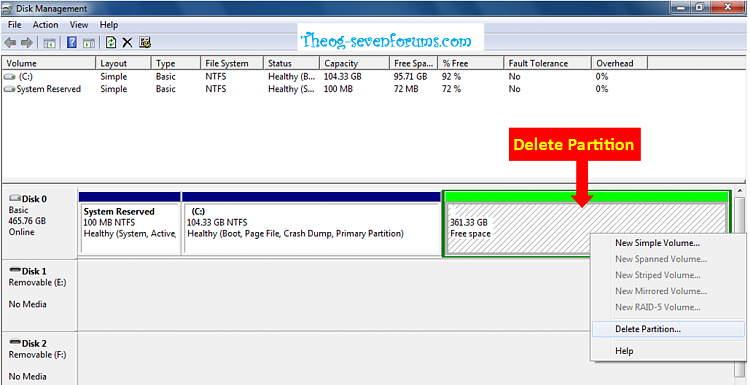The width and height of the screenshot is (750, 385).
Task: Click the 72 MB free space cell
Action: click(x=406, y=89)
